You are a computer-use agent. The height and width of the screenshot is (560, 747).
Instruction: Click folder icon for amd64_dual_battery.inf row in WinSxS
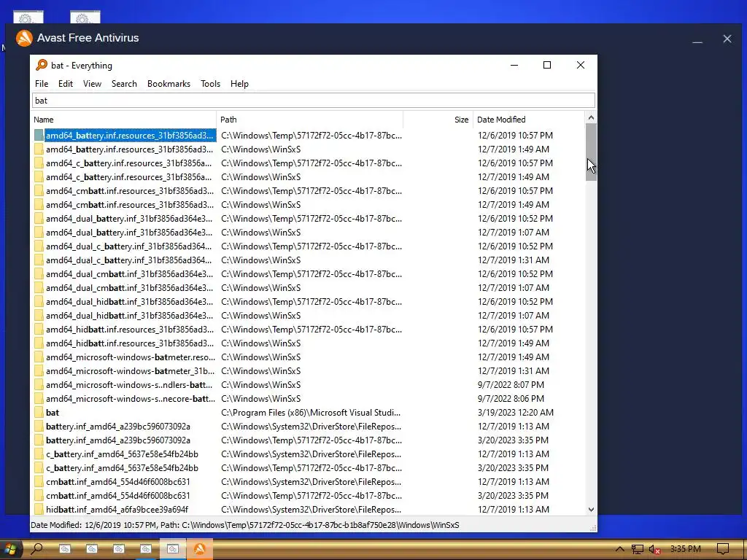pyautogui.click(x=39, y=233)
